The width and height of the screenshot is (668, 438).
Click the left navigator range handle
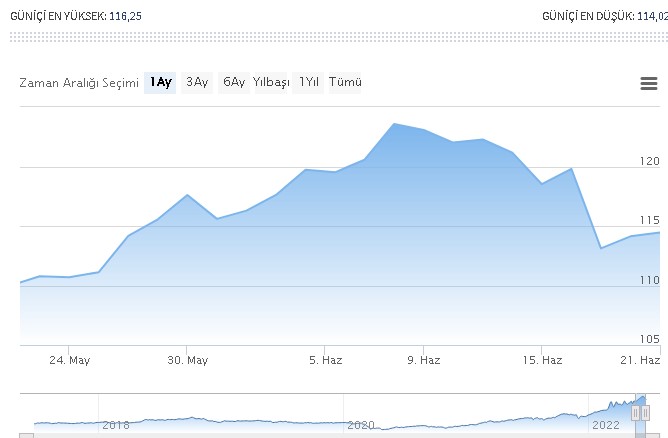[x=636, y=413]
